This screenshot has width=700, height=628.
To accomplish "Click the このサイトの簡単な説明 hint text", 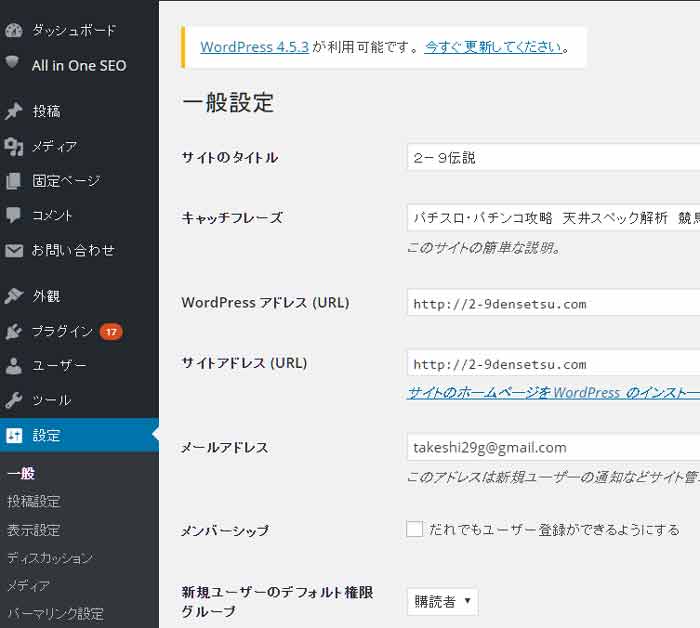I will pyautogui.click(x=484, y=248).
